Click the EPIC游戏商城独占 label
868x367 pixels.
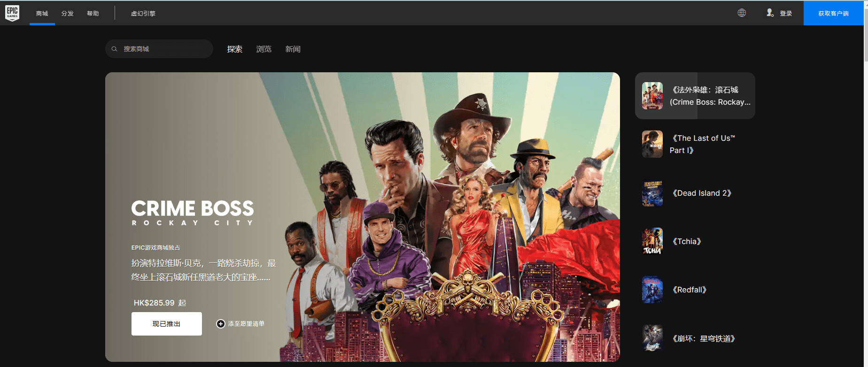155,248
